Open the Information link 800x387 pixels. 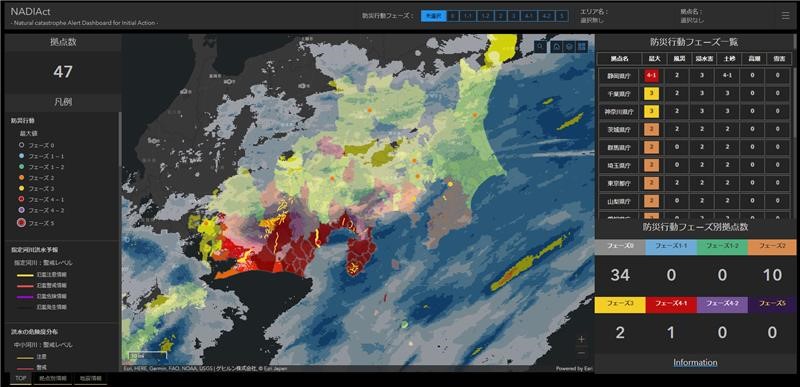pyautogui.click(x=695, y=363)
